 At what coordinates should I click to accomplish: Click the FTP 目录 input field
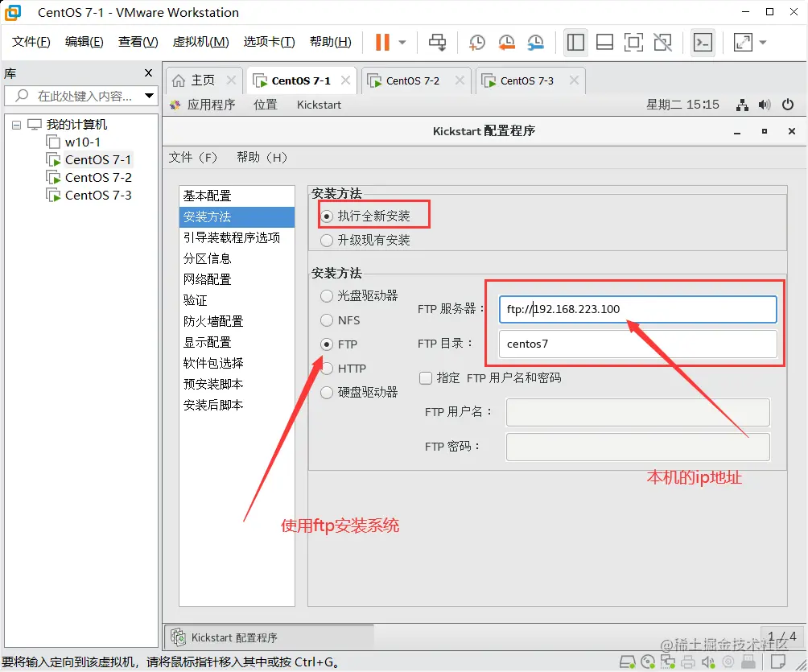(638, 344)
